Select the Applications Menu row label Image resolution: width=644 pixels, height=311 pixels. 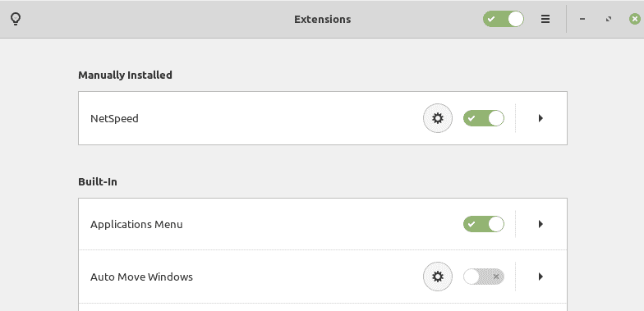(x=136, y=225)
